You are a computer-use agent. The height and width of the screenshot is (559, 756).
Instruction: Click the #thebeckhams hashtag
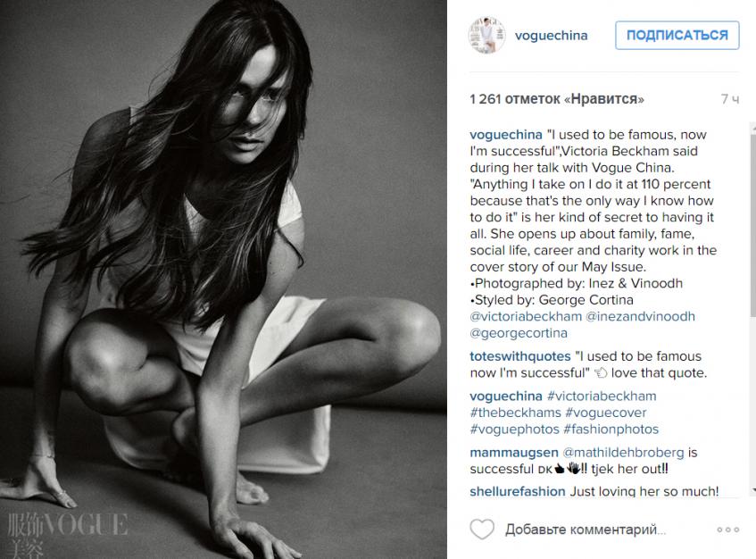515,413
